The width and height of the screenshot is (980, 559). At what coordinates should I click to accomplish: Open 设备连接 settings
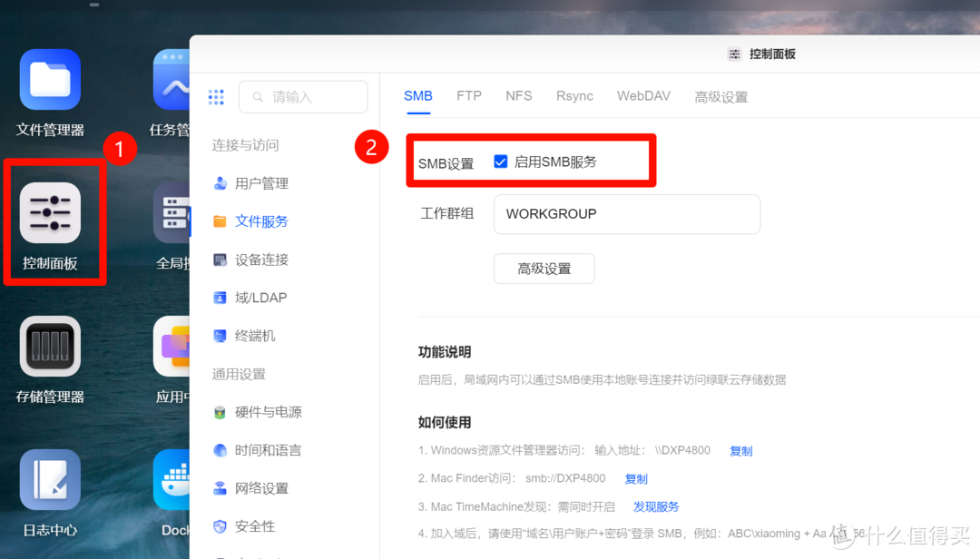pos(262,259)
